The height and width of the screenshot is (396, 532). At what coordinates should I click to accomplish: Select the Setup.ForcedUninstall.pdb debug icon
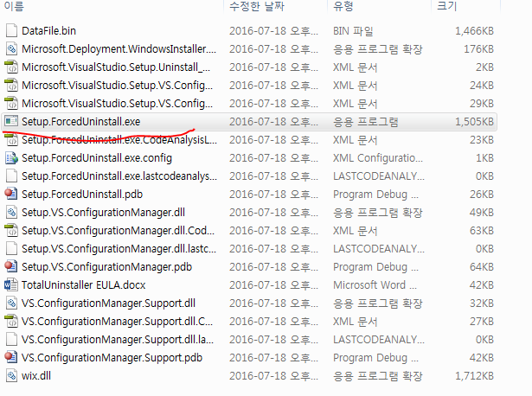click(x=11, y=194)
